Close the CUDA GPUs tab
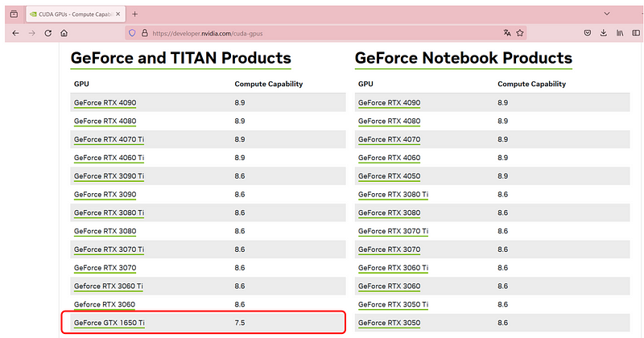Screen dimensions: 644x338 118,14
